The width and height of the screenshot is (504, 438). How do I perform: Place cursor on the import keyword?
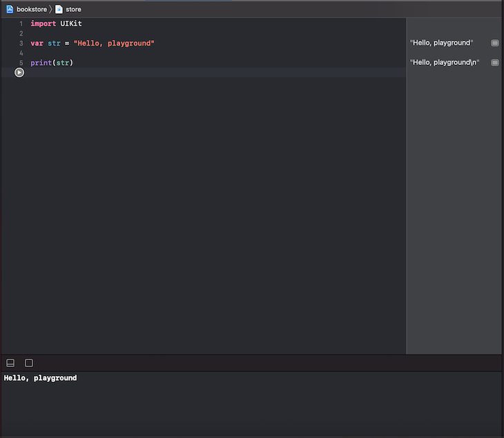[x=43, y=23]
